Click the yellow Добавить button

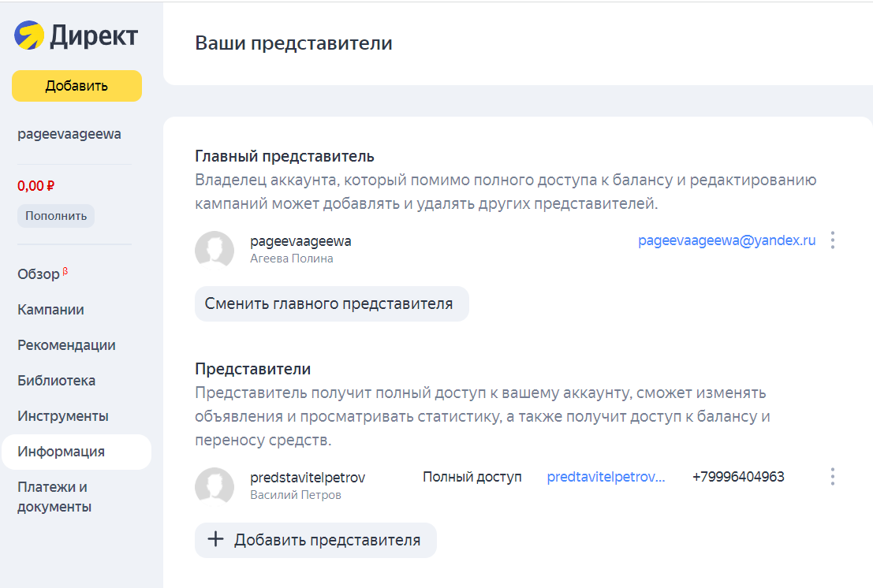coord(76,86)
